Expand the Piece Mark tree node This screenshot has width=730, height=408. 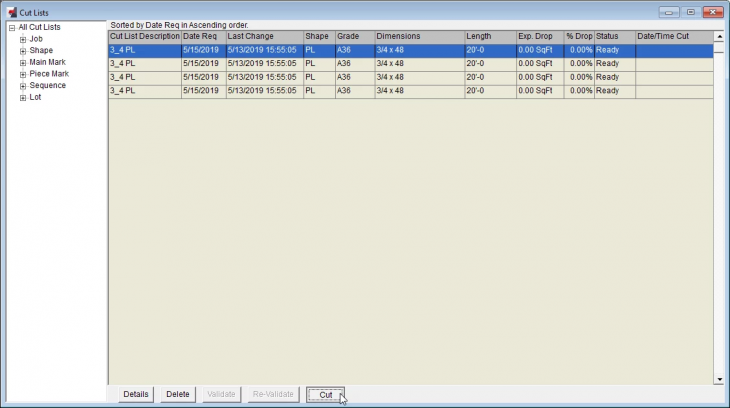click(23, 75)
